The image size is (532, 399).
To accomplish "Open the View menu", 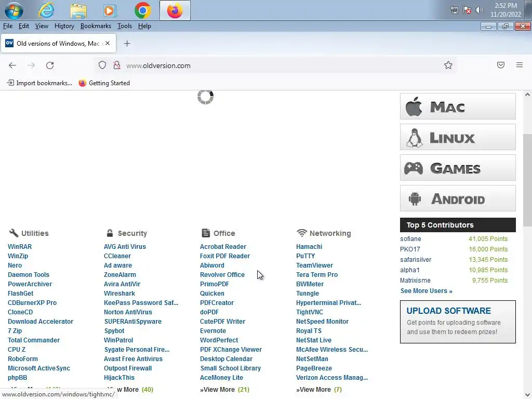I will pos(42,26).
